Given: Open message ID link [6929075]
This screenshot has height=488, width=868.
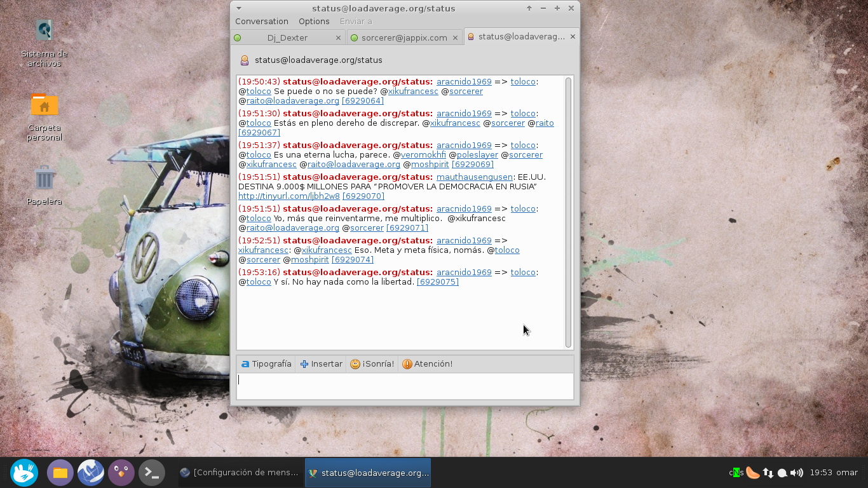Looking at the screenshot, I should coord(438,282).
